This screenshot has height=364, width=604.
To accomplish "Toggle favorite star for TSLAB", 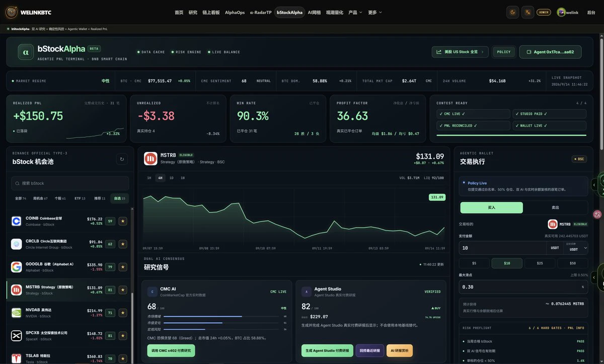I will pyautogui.click(x=123, y=358).
